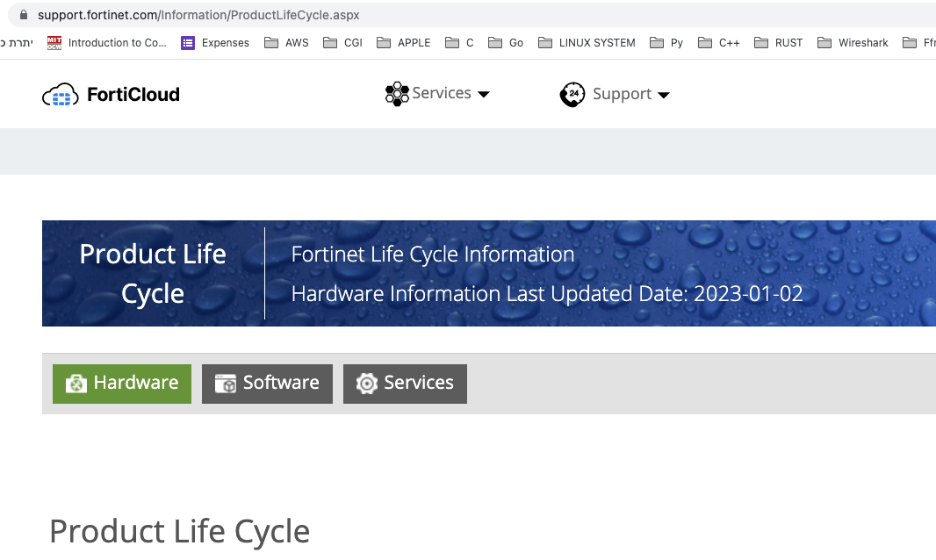Screen dimensions: 936x560
Task: Click the Wireshark bookmarks folder icon
Action: [824, 43]
